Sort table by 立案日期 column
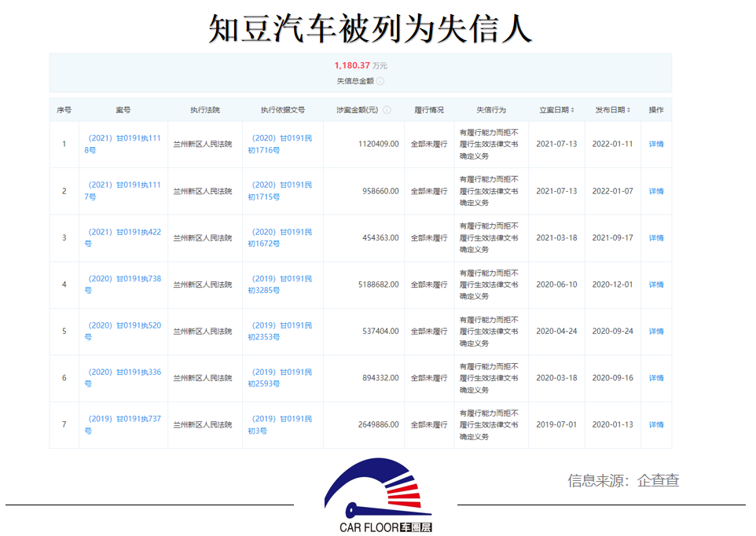The image size is (756, 536). [x=556, y=110]
